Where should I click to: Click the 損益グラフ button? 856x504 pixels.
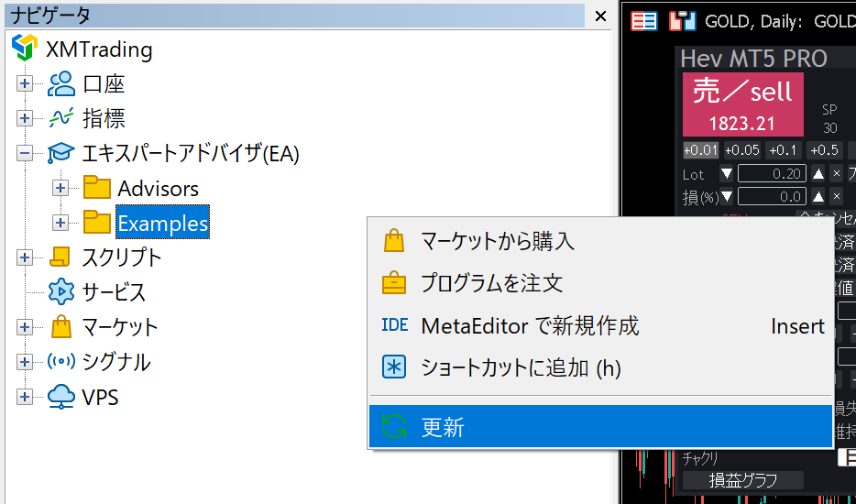(743, 480)
